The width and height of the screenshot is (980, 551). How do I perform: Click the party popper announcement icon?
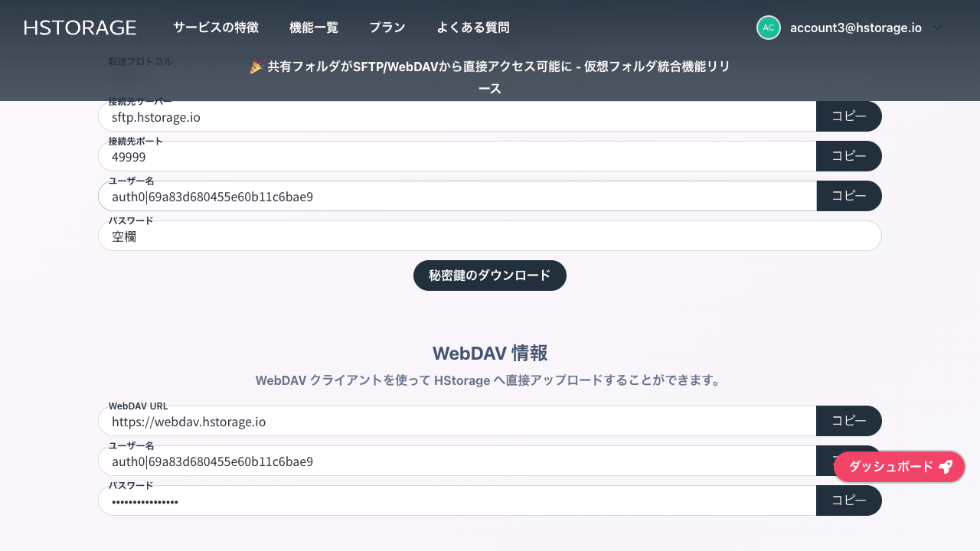256,67
